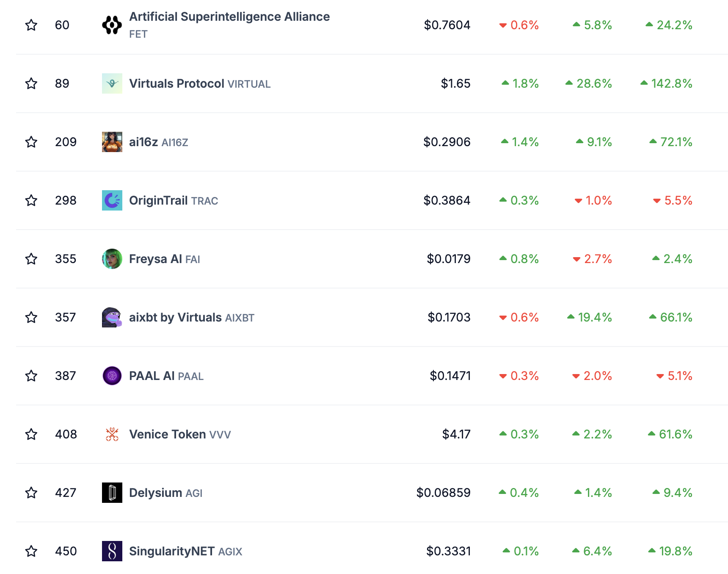Click the Venice Token logo
Screen dimensions: 728x574
point(112,434)
